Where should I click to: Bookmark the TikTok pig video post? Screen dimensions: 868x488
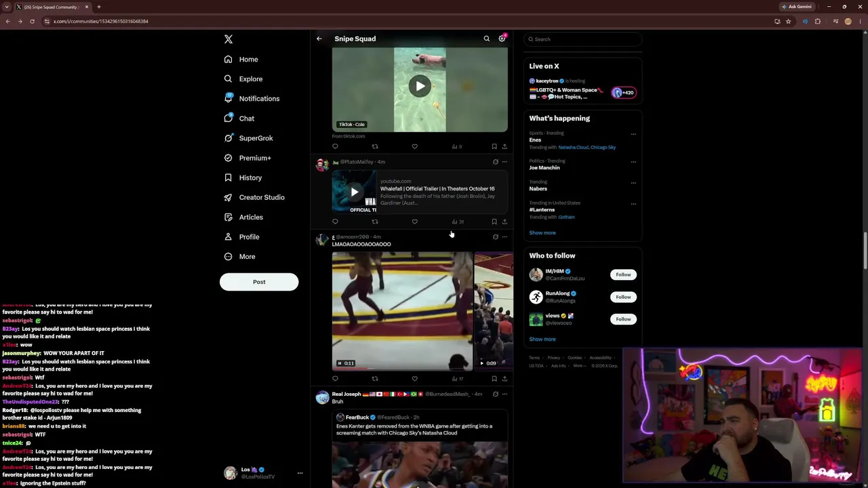[x=494, y=146]
